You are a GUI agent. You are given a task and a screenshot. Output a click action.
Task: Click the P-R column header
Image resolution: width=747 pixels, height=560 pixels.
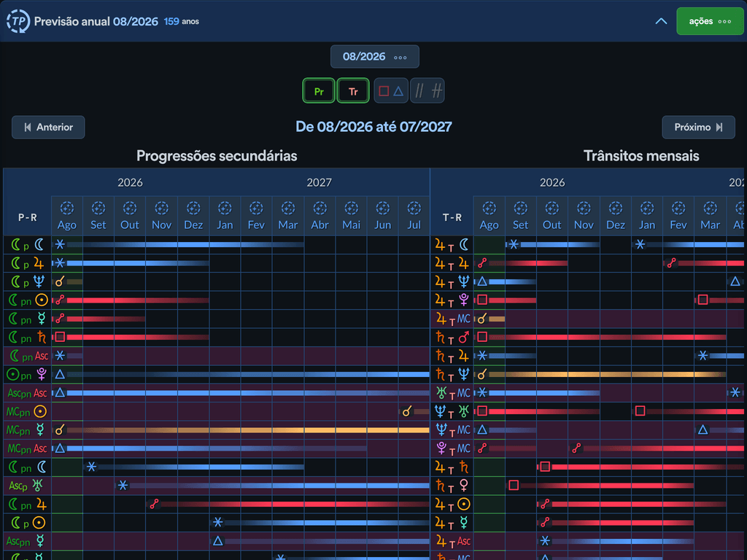pyautogui.click(x=28, y=217)
